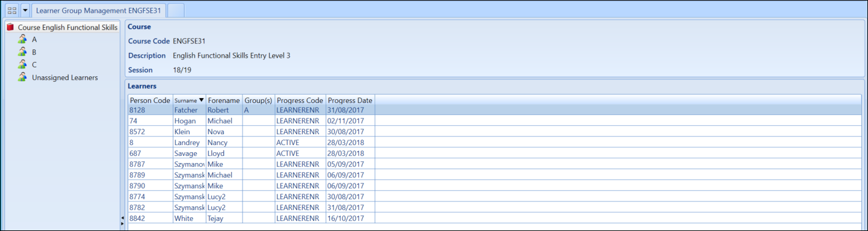868x231 pixels.
Task: Sort by the Group(s) column header
Action: pyautogui.click(x=258, y=100)
